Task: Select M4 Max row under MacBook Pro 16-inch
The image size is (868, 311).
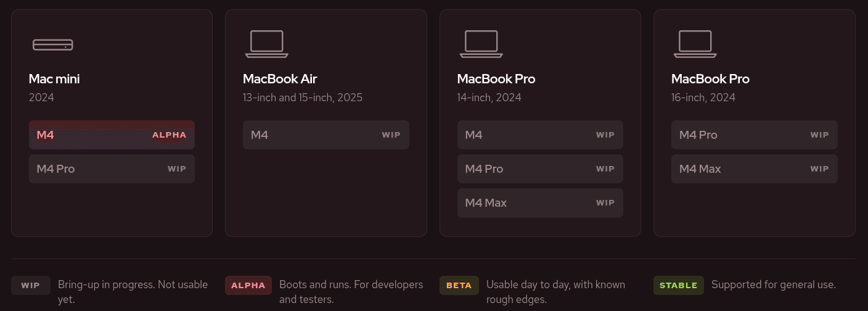Action: 755,168
